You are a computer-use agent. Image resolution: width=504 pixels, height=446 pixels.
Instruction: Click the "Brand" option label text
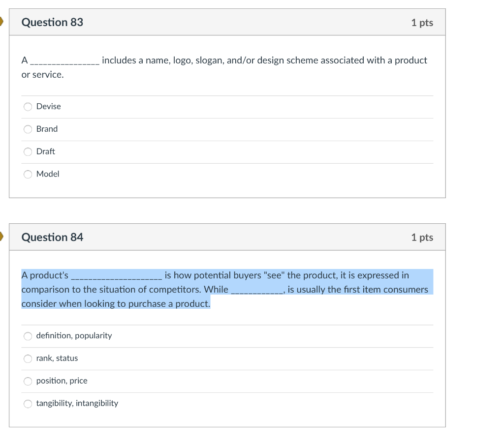[47, 129]
